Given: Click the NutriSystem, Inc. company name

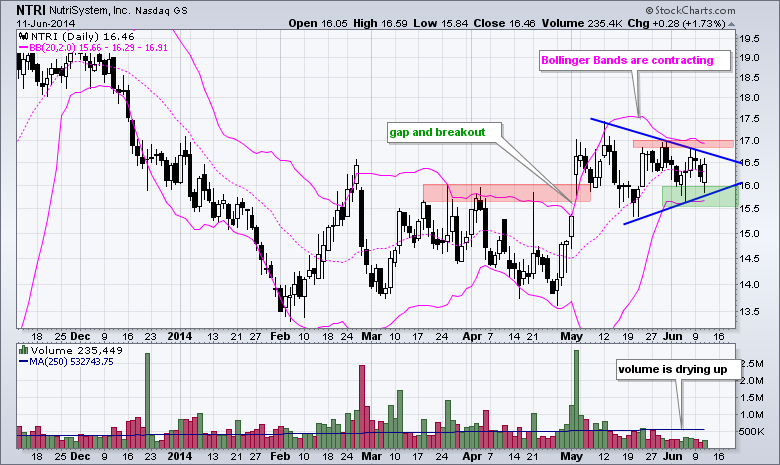Looking at the screenshot, I should click(90, 10).
